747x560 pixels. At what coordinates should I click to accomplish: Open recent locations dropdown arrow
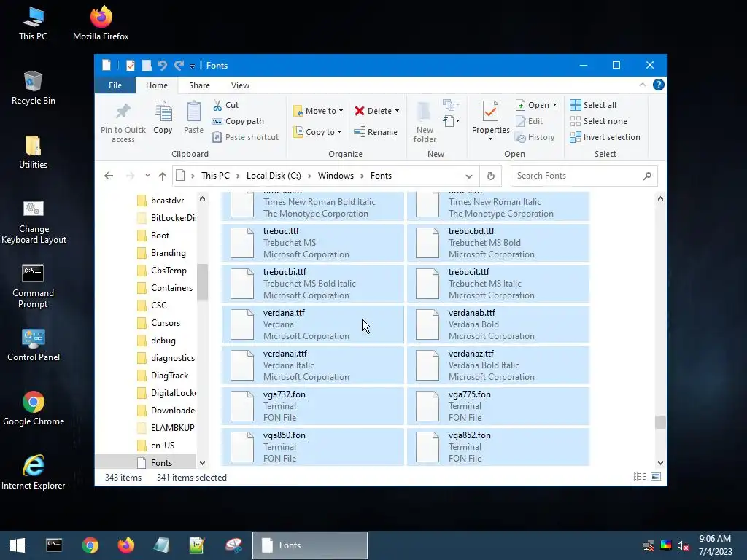(x=147, y=176)
